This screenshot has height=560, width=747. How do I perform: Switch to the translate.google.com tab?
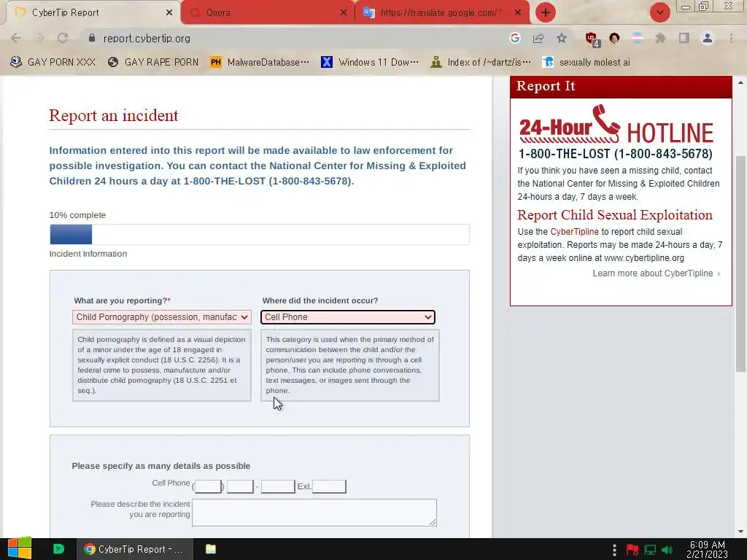(x=441, y=12)
